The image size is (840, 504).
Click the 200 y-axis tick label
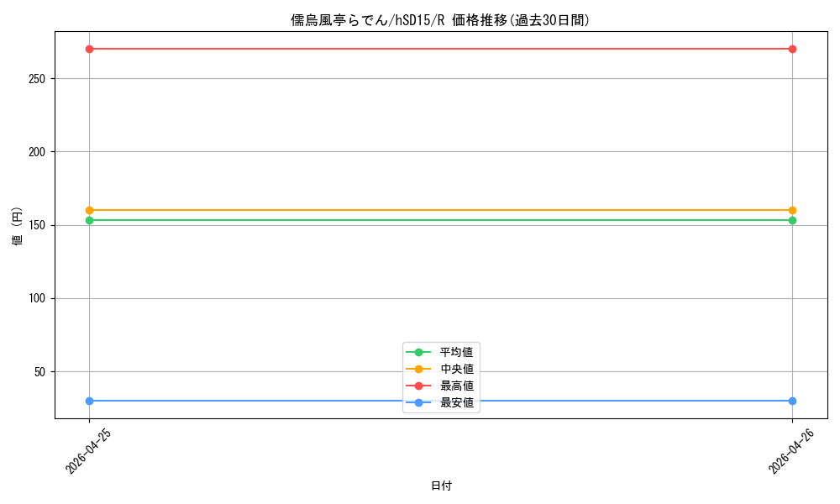37,152
